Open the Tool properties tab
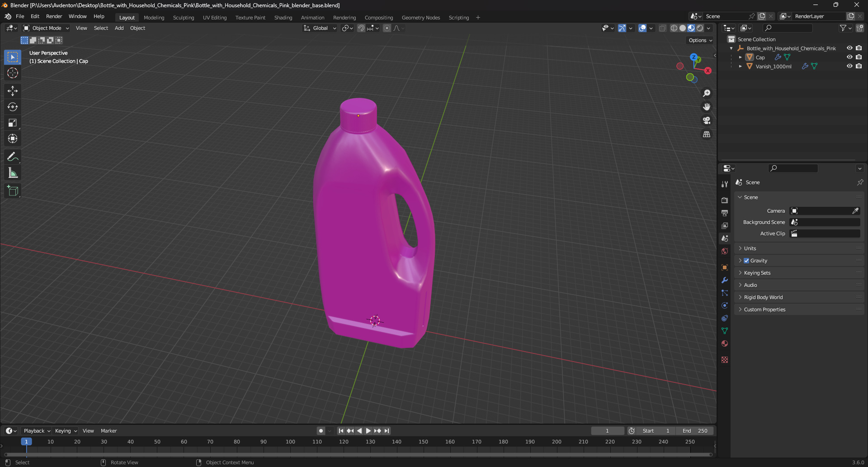Viewport: 868px width, 467px height. click(725, 184)
